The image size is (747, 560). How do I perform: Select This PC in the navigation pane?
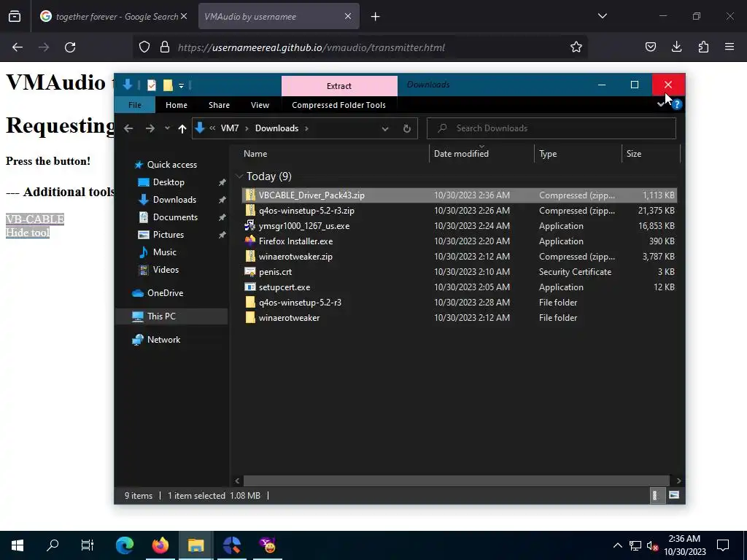tap(161, 316)
